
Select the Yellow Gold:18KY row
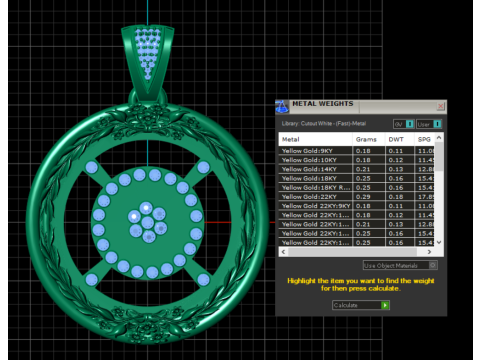(356, 178)
